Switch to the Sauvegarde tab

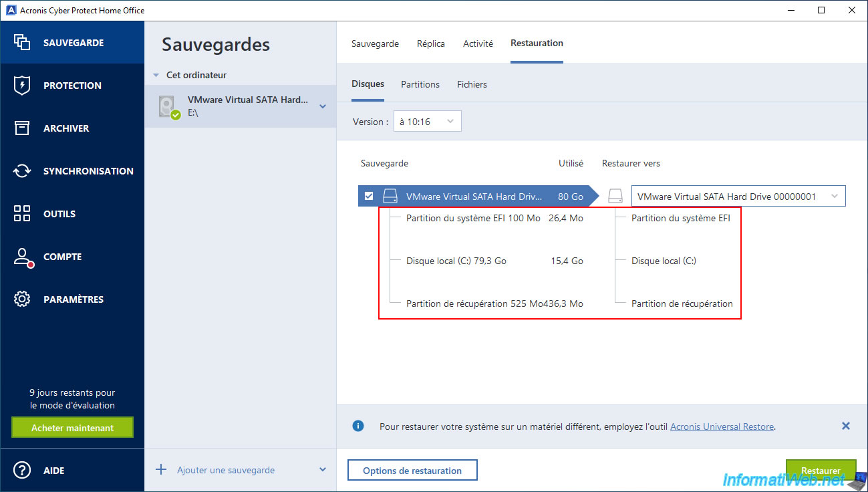375,43
